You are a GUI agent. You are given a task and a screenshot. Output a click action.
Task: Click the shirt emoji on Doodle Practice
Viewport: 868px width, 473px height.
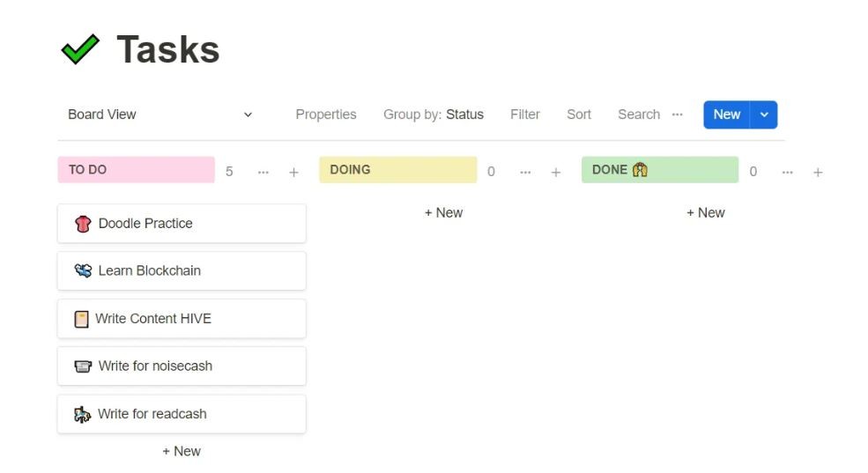click(83, 224)
